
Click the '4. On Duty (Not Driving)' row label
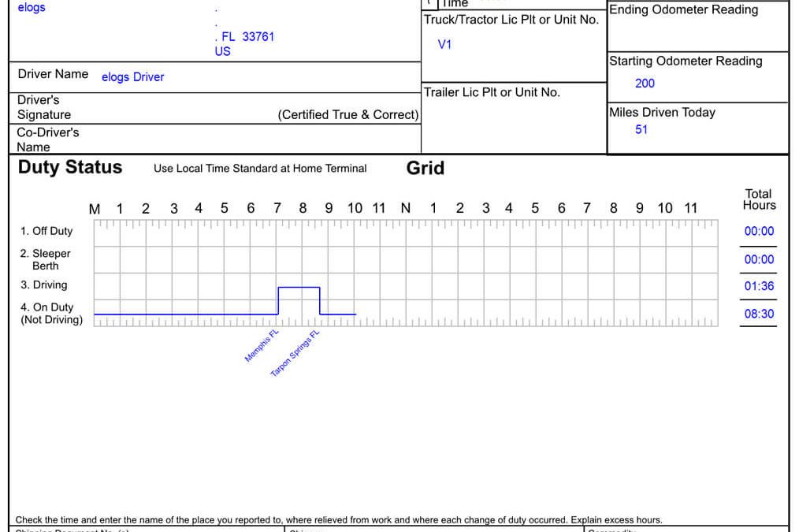tap(51, 314)
